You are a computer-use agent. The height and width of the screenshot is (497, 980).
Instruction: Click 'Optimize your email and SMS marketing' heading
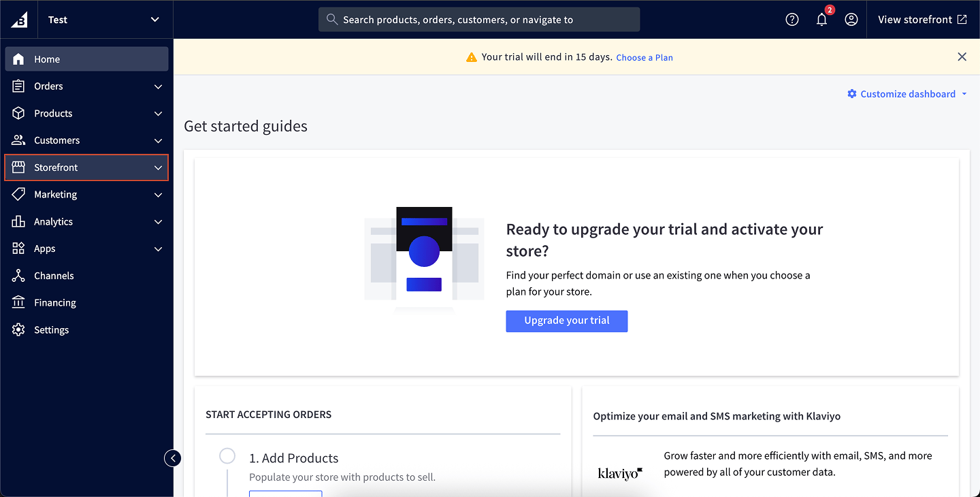coord(717,416)
